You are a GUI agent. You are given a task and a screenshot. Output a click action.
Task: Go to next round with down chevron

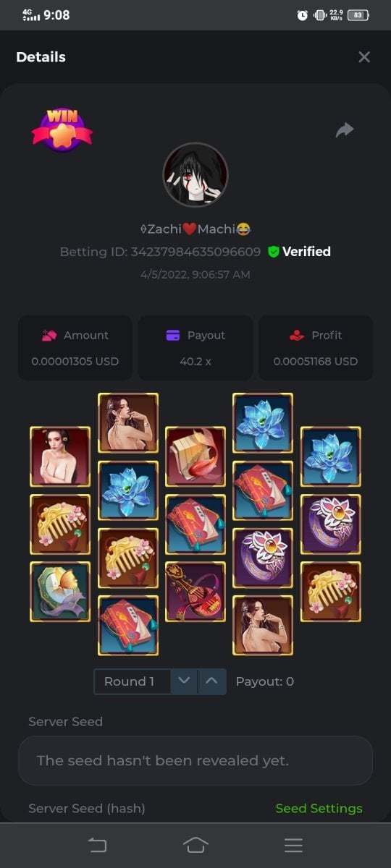pos(185,681)
